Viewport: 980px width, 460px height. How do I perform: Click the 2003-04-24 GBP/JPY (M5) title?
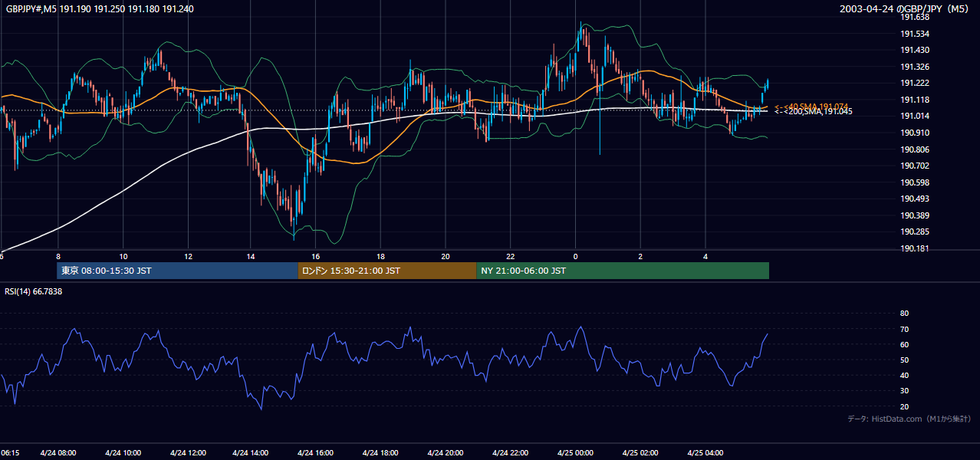click(x=905, y=8)
